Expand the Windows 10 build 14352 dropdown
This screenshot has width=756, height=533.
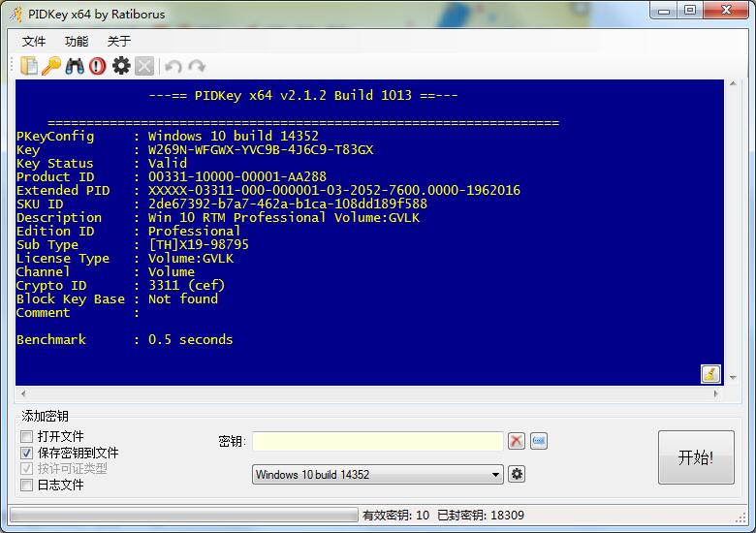(x=496, y=475)
